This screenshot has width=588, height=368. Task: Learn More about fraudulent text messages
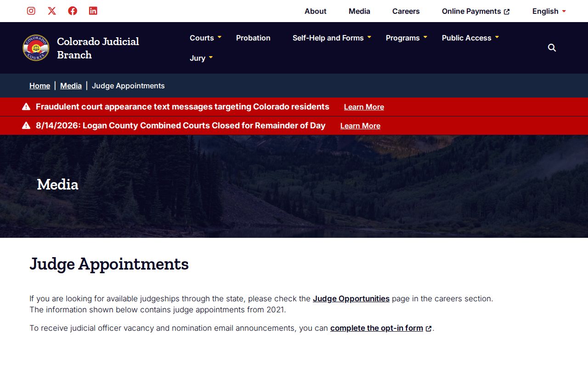tap(364, 107)
